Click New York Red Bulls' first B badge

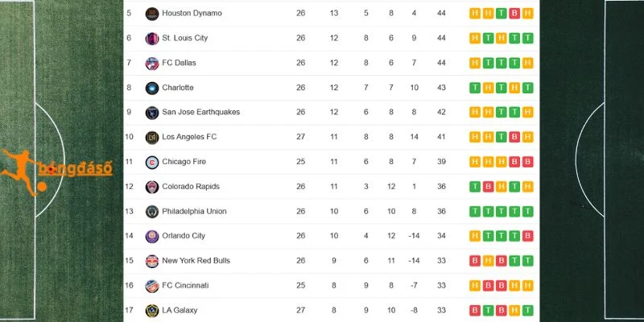[475, 261]
